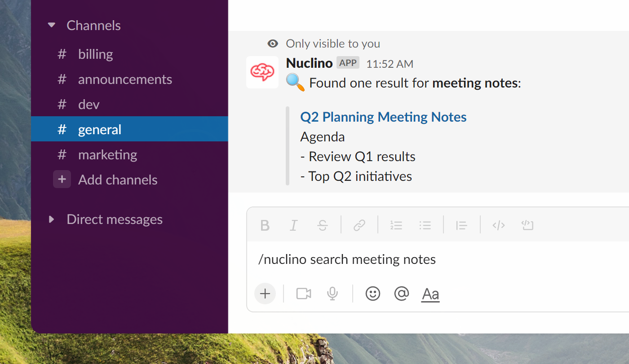This screenshot has width=629, height=364.
Task: Insert a link with the chain icon
Action: [x=359, y=225]
